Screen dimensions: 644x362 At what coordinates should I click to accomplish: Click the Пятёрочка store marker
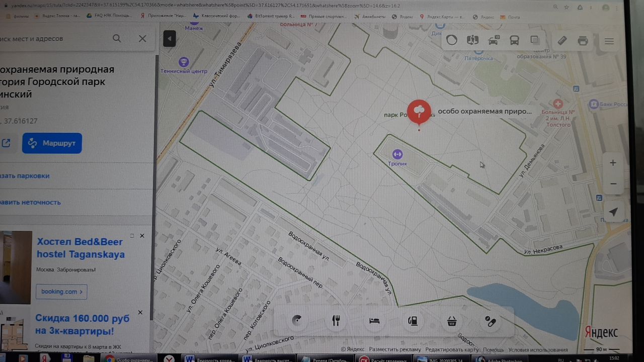478,51
